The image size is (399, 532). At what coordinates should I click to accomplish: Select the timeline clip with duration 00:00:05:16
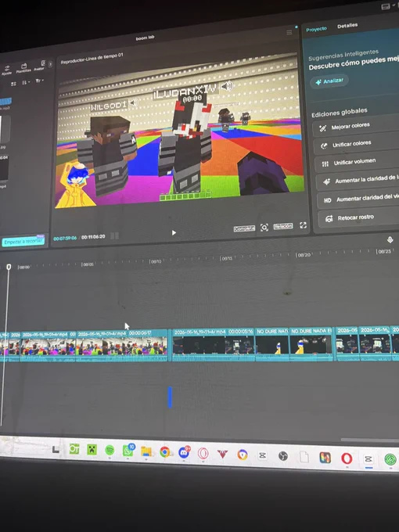tap(214, 344)
